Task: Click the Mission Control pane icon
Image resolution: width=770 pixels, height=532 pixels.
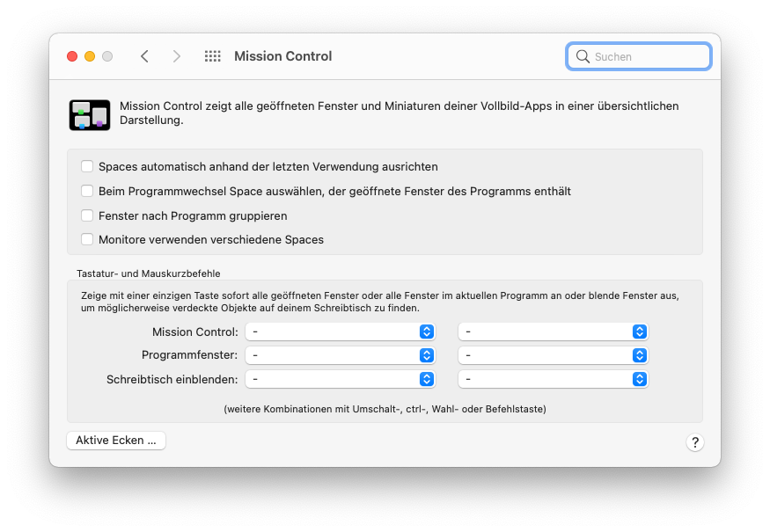Action: point(90,115)
